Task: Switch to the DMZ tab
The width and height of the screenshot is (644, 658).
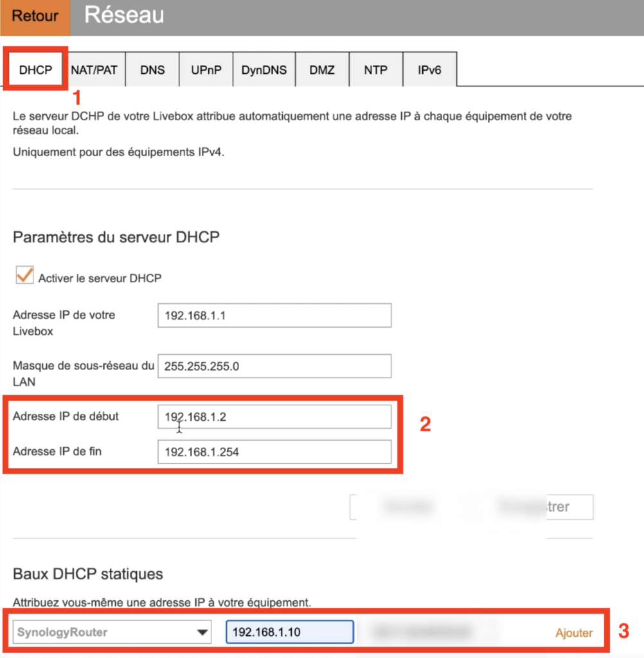Action: [x=322, y=69]
